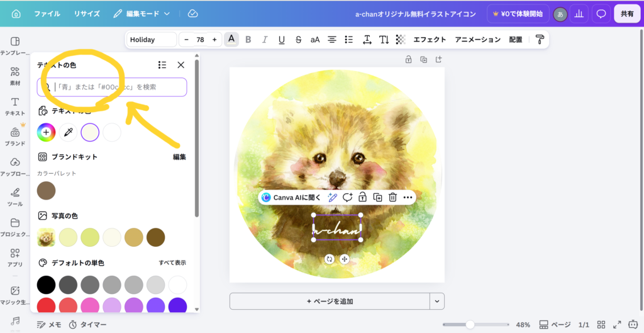This screenshot has height=333, width=644.
Task: Open the リサイズ menu
Action: 87,14
